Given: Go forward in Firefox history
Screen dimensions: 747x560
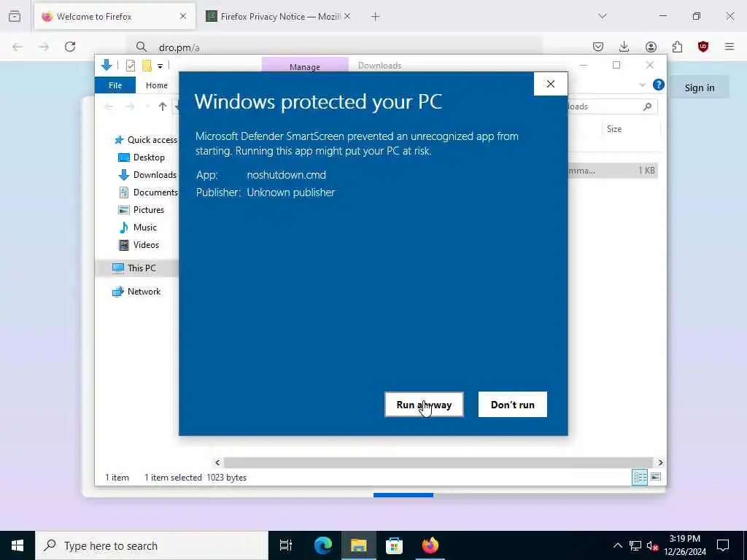Looking at the screenshot, I should click(x=44, y=47).
